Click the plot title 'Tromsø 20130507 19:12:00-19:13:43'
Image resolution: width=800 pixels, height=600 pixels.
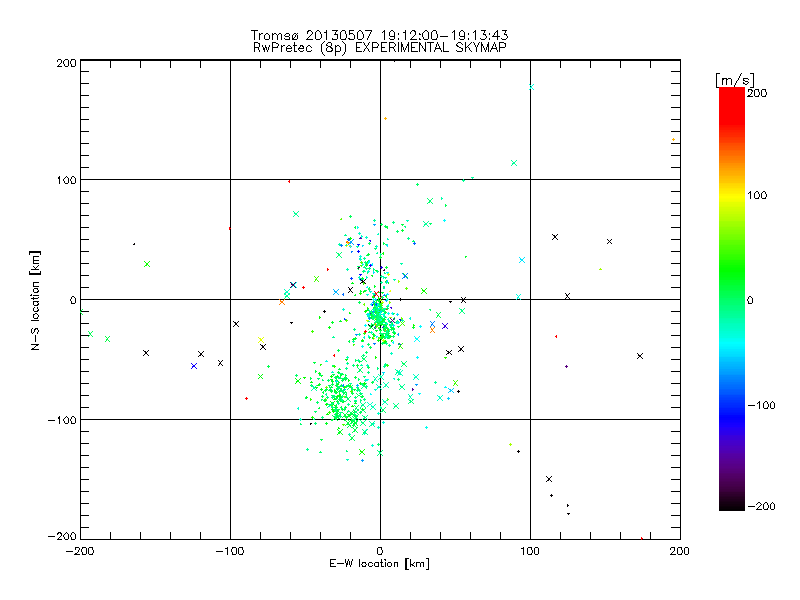pyautogui.click(x=380, y=35)
